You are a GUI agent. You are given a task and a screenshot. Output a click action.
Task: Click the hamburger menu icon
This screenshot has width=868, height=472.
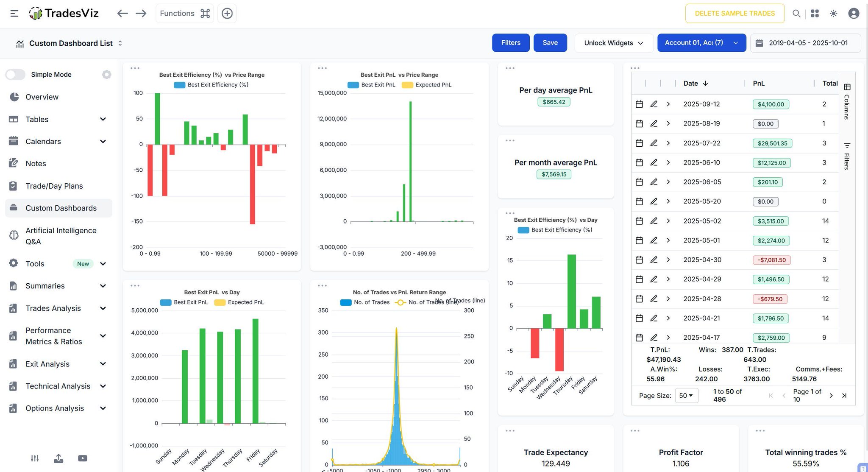14,14
